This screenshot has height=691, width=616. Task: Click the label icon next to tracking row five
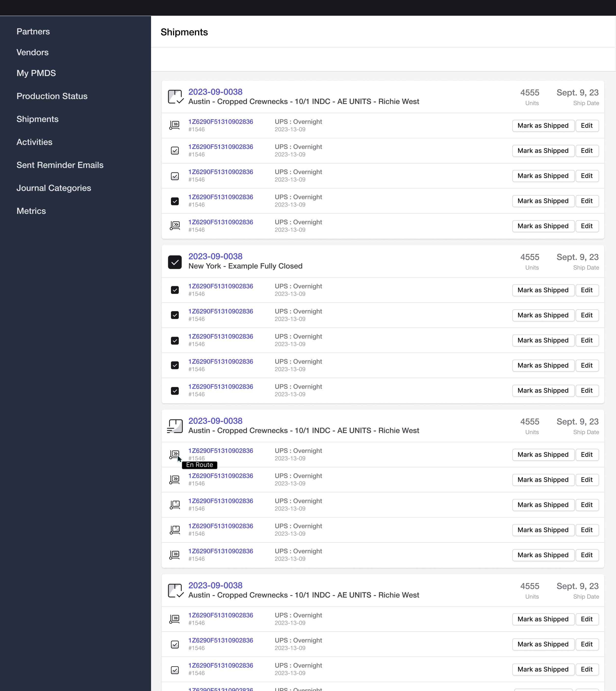175,226
